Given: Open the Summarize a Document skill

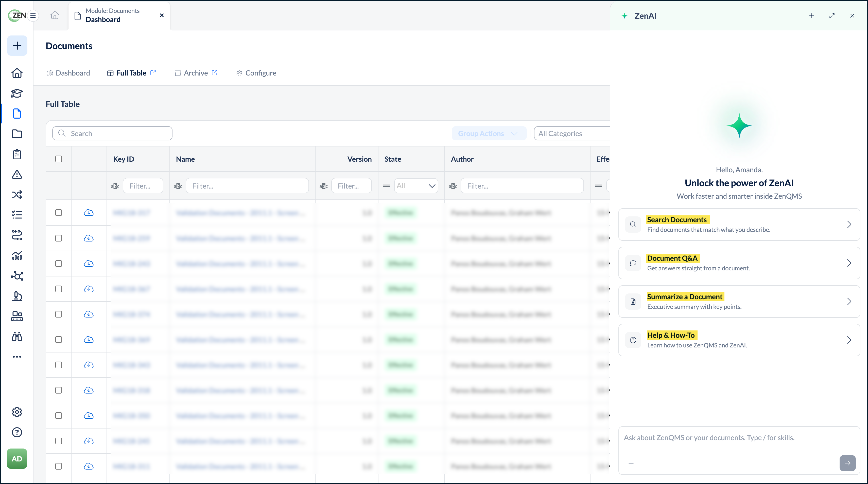Looking at the screenshot, I should (x=739, y=302).
